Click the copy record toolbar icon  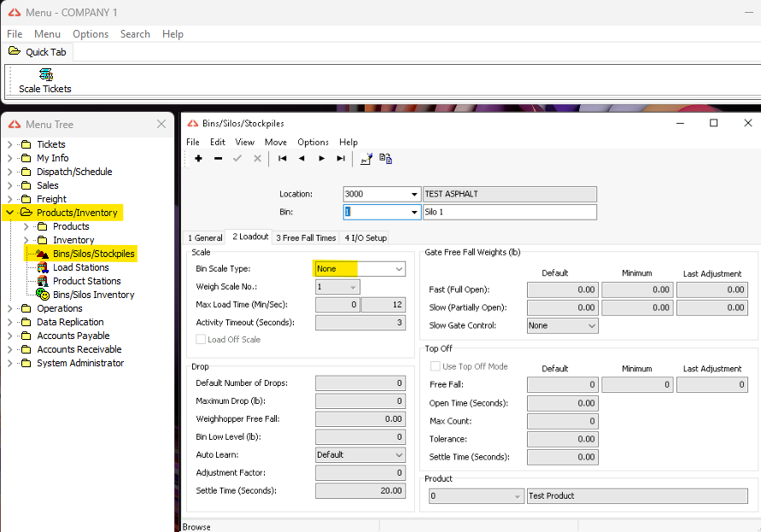pyautogui.click(x=386, y=159)
